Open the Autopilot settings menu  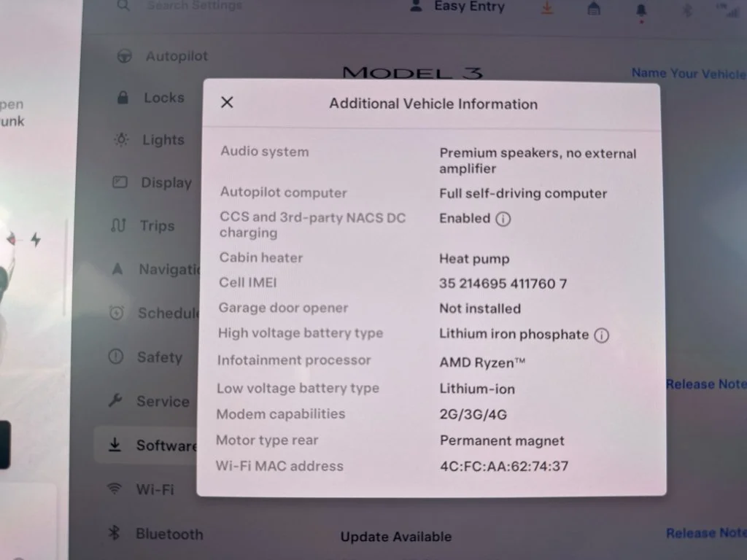tap(163, 56)
